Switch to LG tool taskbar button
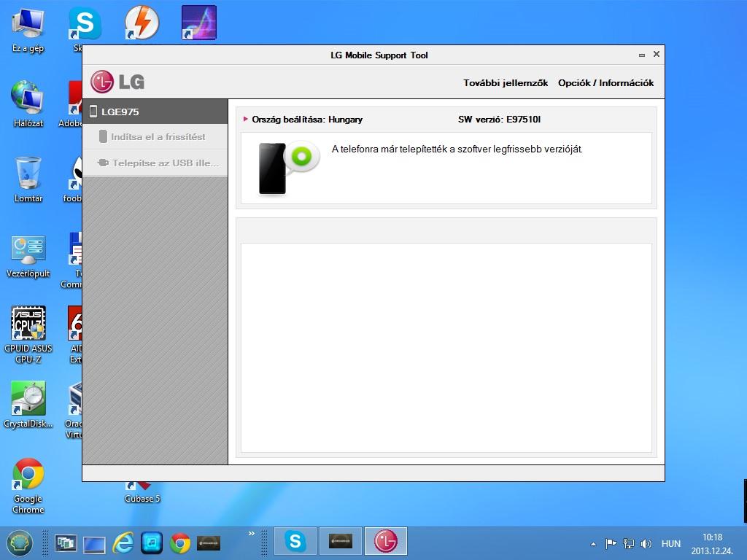 coord(386,542)
